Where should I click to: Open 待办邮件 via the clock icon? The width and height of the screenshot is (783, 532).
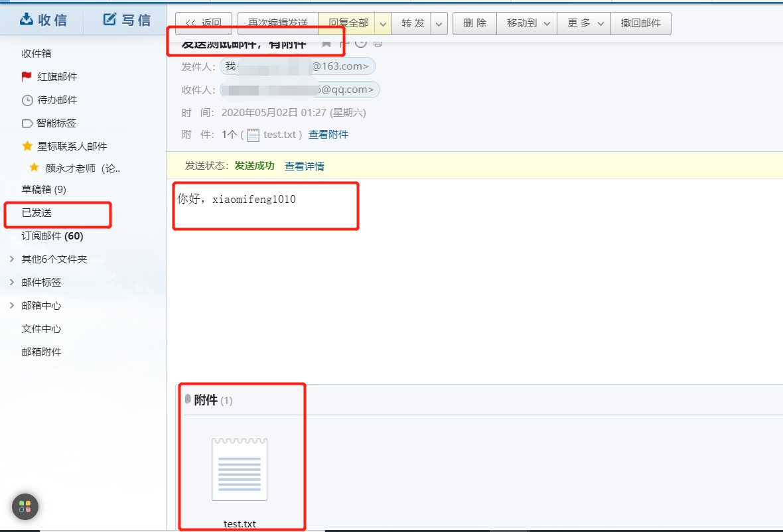click(x=26, y=100)
